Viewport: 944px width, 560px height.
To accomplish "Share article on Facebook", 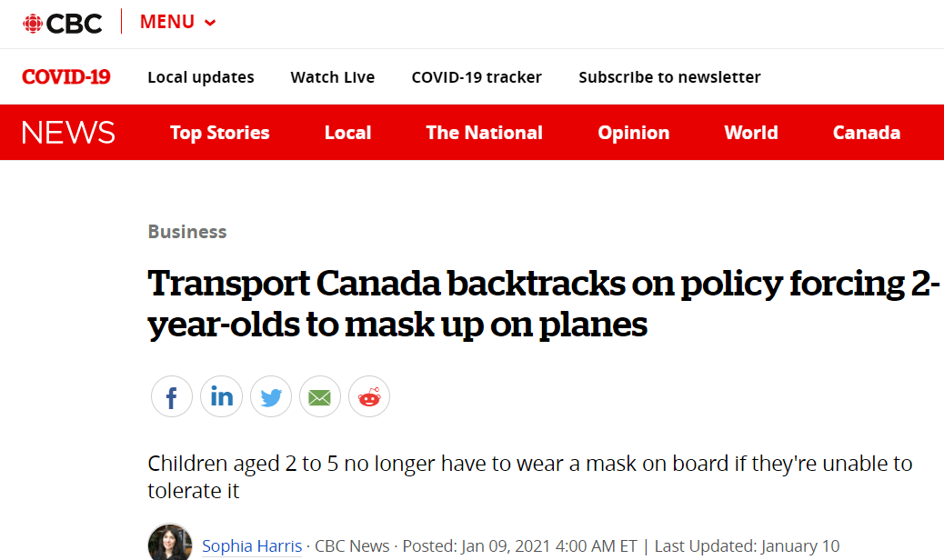I will pos(172,397).
